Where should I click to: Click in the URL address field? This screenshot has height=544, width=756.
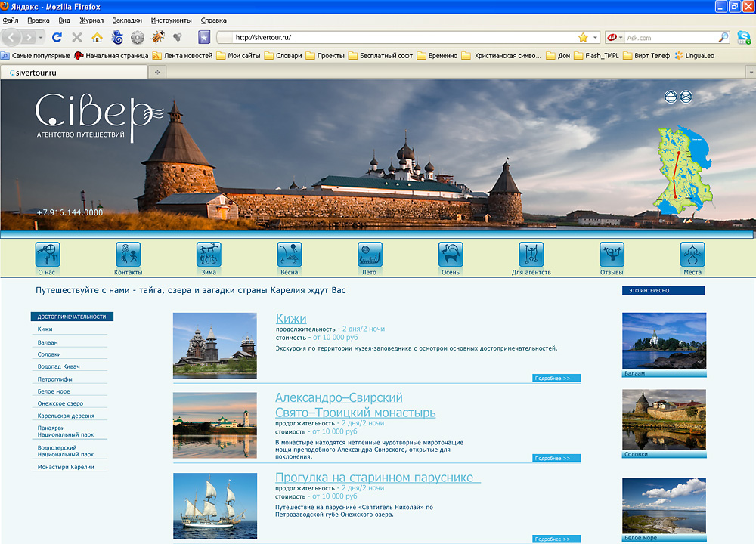pyautogui.click(x=405, y=37)
